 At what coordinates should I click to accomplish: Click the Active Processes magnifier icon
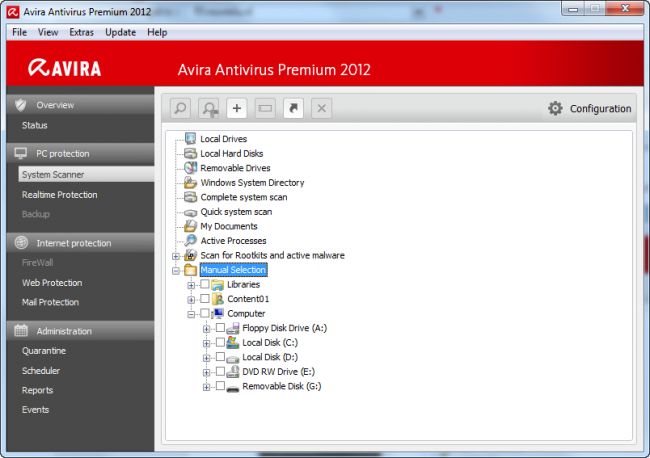click(x=191, y=240)
